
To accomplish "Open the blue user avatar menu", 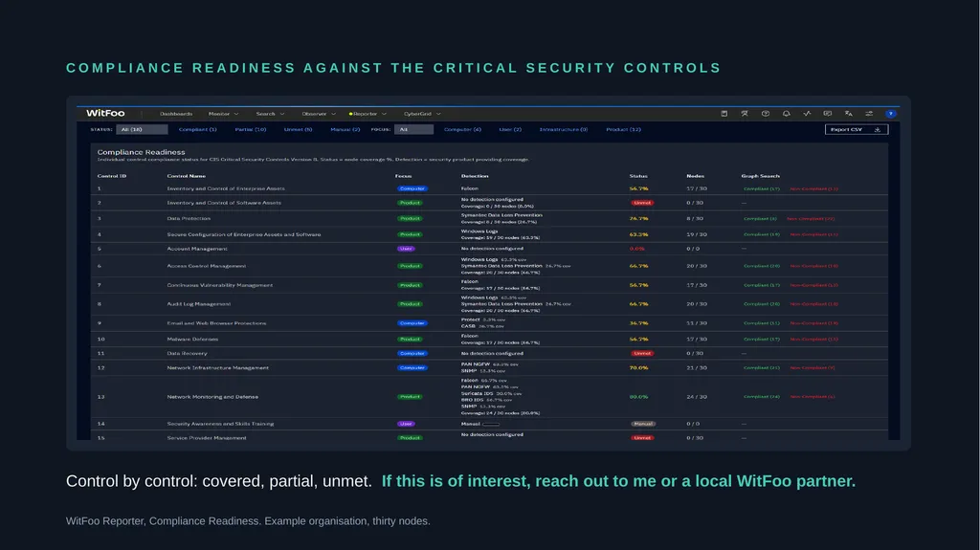I will 891,114.
